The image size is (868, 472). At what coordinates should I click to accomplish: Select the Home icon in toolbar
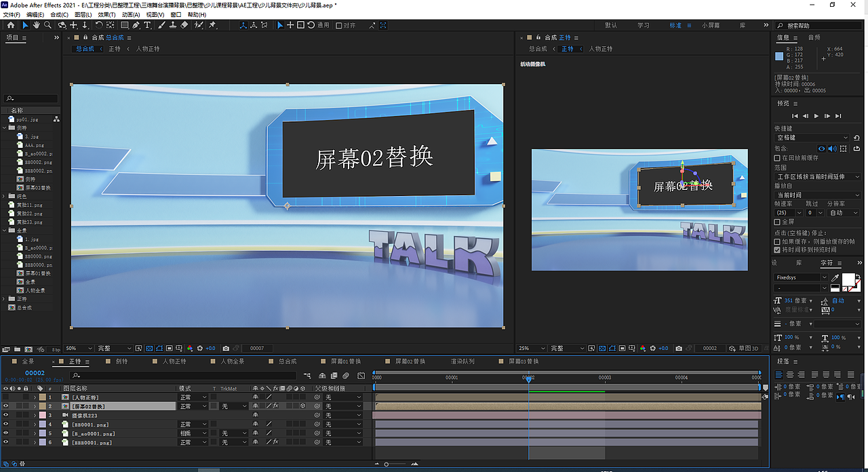[11, 25]
